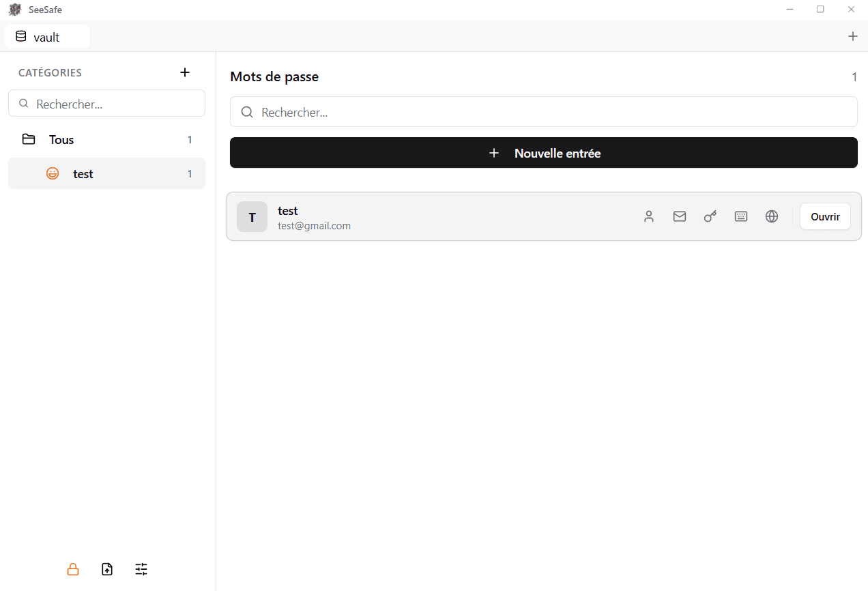Auto-type with keyboard icon on test entry
Image resolution: width=868 pixels, height=591 pixels.
[741, 216]
